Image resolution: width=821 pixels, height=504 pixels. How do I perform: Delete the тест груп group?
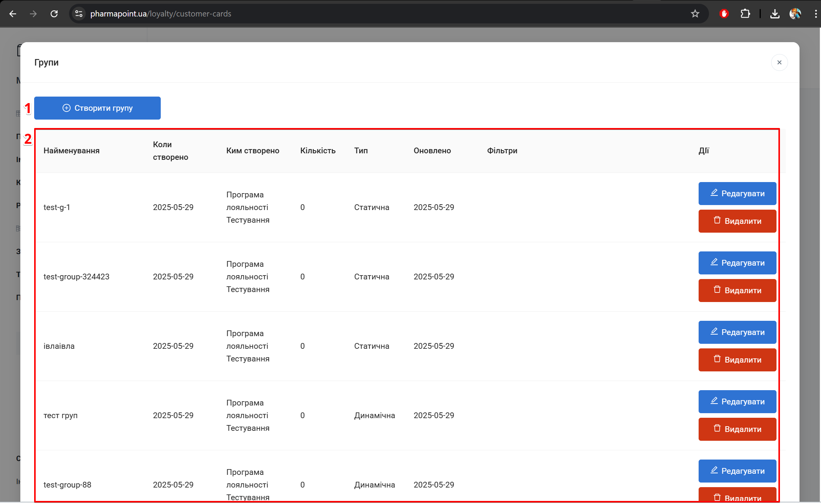(x=737, y=429)
